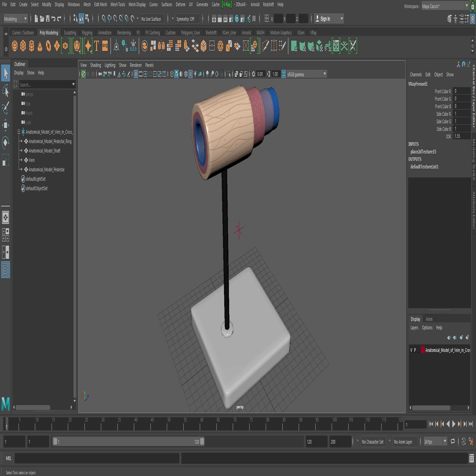
Task: Open Channels menu in Channel Box
Action: tap(416, 74)
